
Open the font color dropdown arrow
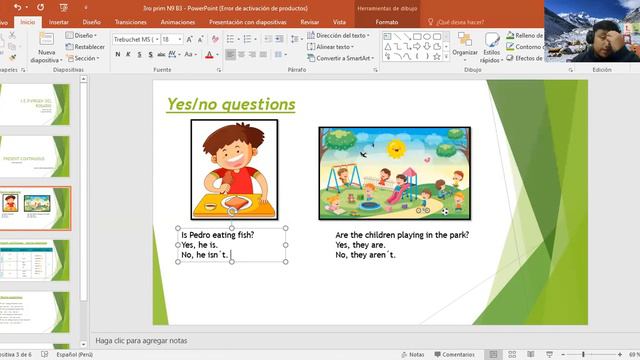point(218,54)
